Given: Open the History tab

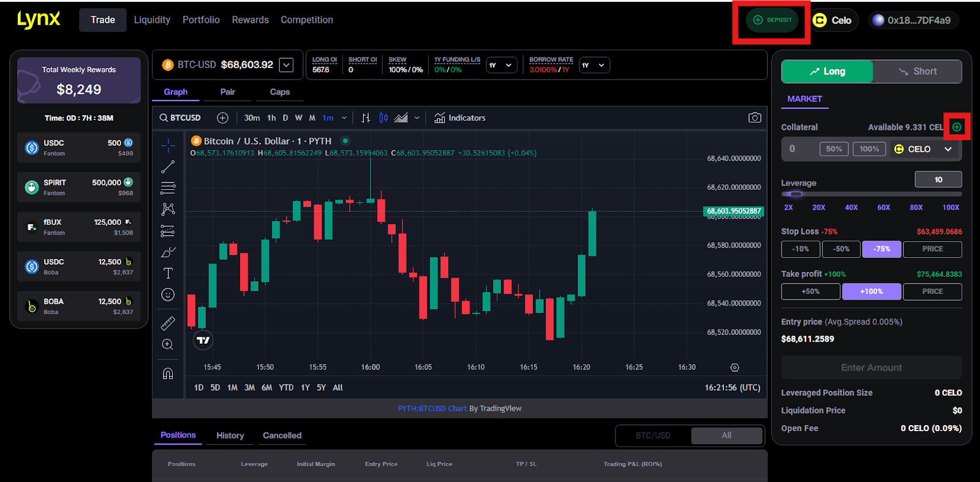Looking at the screenshot, I should 230,435.
